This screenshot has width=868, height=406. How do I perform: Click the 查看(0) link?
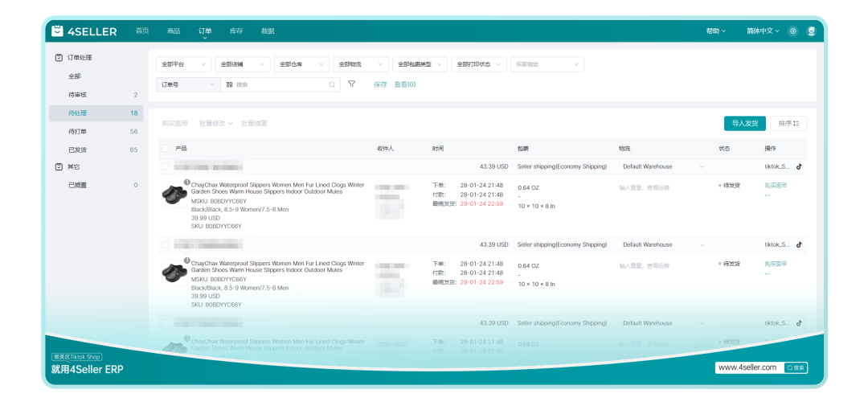(x=404, y=84)
